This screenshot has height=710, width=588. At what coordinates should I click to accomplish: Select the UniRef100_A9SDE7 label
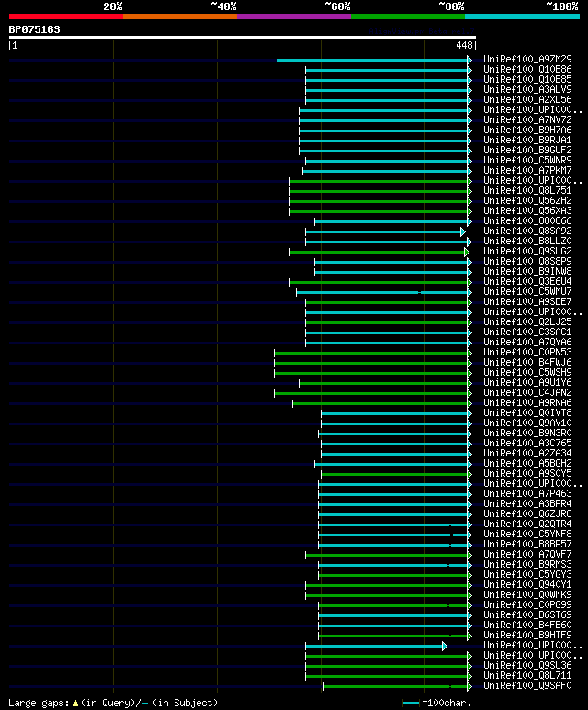click(527, 301)
